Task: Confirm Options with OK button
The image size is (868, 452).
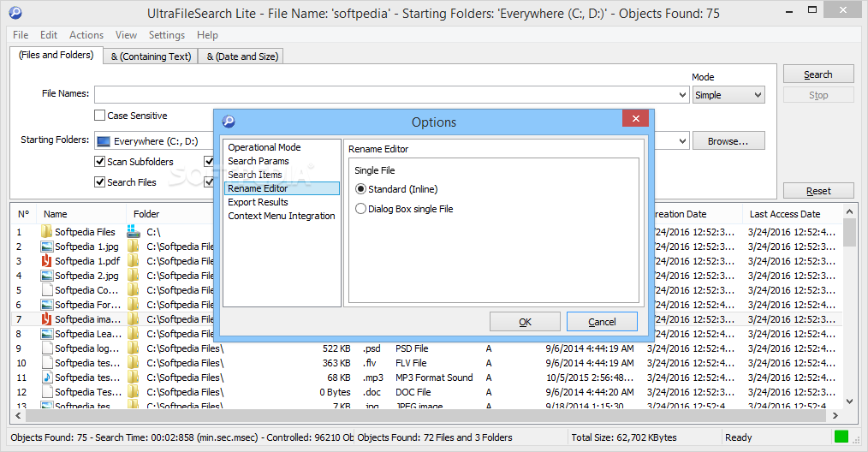Action: pos(525,322)
